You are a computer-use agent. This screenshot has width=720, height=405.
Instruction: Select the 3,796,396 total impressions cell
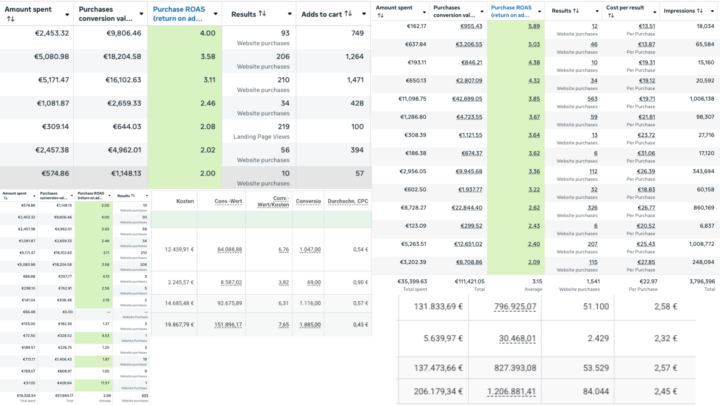(702, 281)
